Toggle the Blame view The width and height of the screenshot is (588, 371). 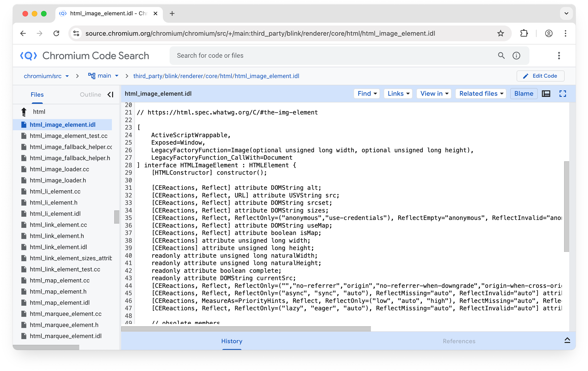pos(523,94)
